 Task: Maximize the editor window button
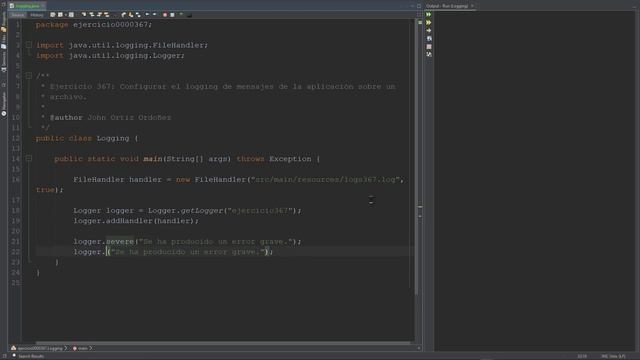click(419, 6)
